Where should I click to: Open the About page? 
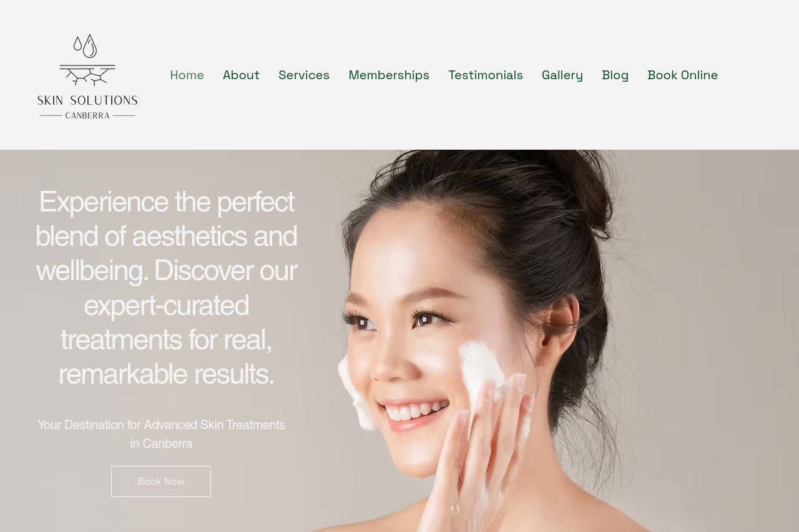[241, 75]
